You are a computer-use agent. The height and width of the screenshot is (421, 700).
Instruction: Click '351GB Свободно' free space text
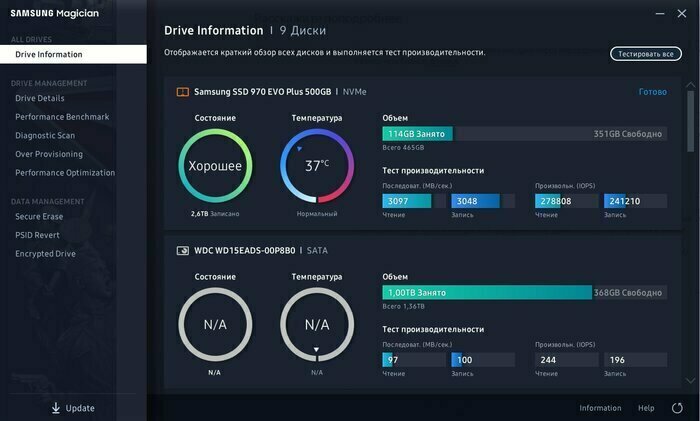point(628,134)
